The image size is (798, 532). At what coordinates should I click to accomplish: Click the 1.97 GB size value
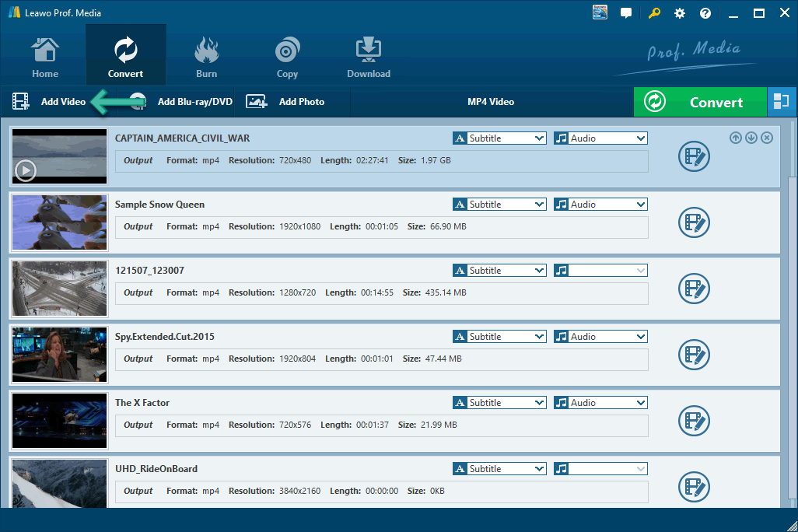click(436, 160)
